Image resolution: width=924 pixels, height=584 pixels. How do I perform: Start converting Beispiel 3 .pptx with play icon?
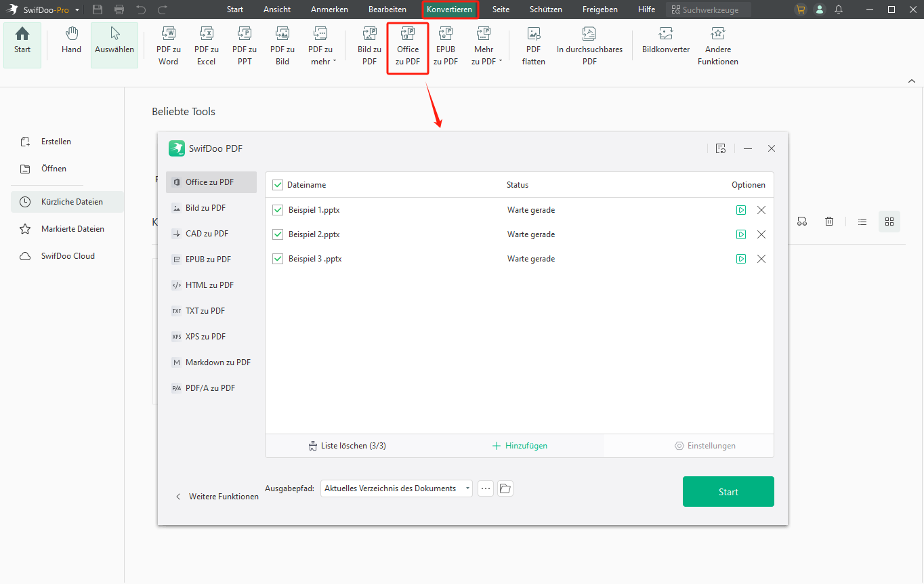coord(741,259)
